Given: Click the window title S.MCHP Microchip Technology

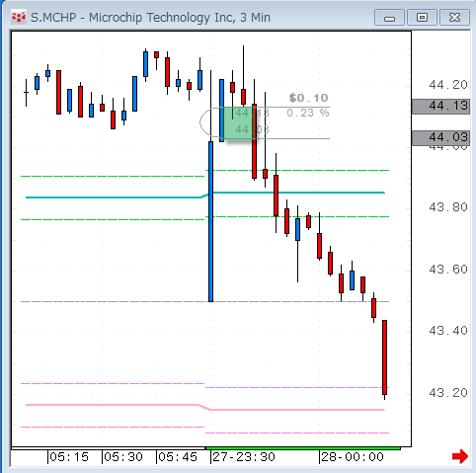Looking at the screenshot, I should [150, 17].
